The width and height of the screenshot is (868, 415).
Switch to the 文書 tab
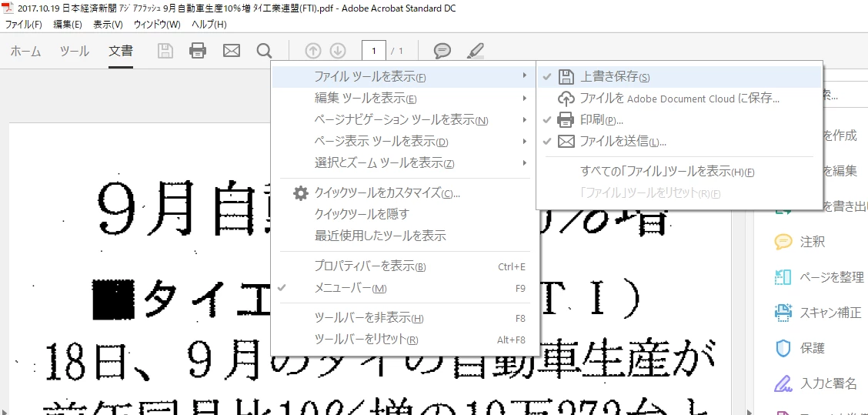(121, 51)
